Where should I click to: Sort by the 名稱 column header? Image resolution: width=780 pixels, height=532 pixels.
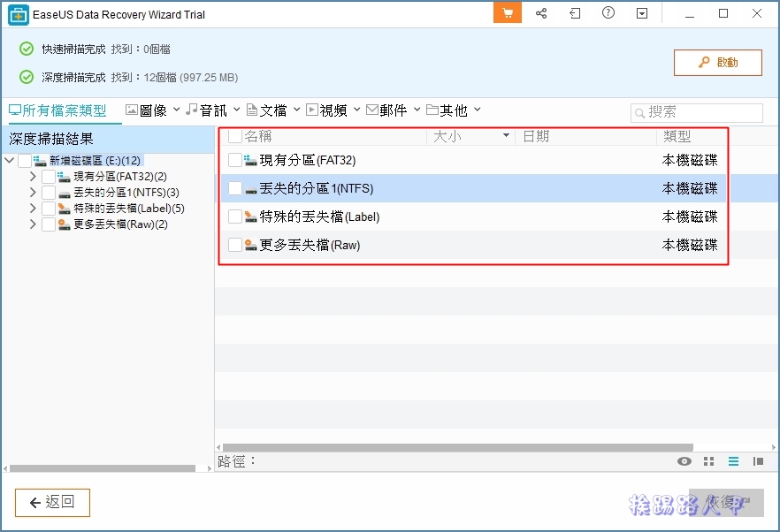(257, 136)
